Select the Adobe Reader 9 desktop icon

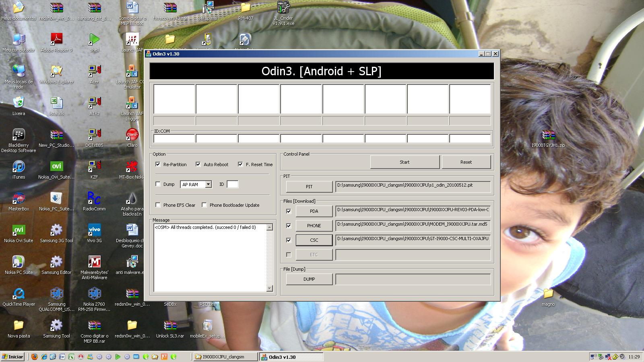[56, 43]
